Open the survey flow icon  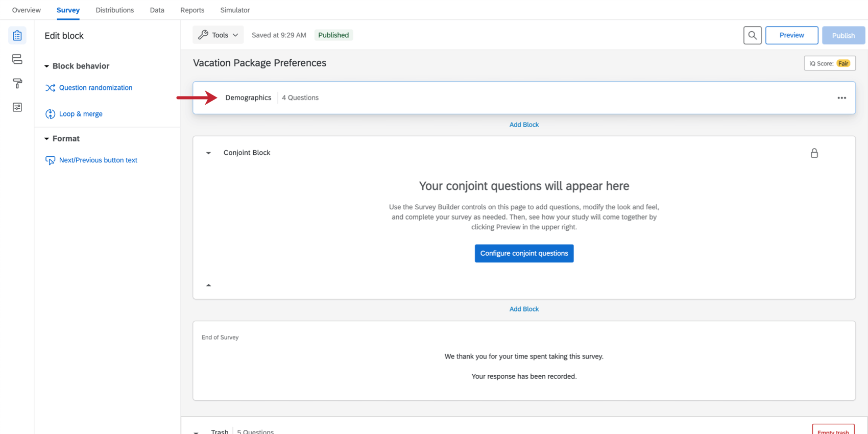17,59
